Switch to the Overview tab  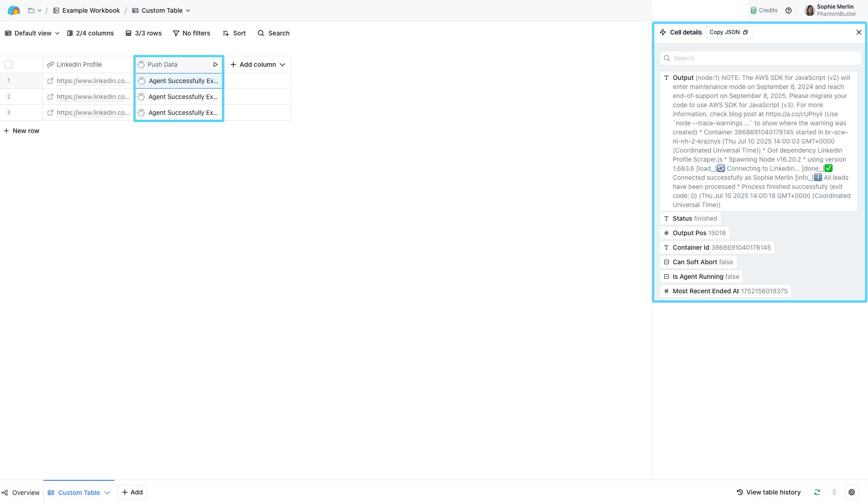(x=21, y=493)
